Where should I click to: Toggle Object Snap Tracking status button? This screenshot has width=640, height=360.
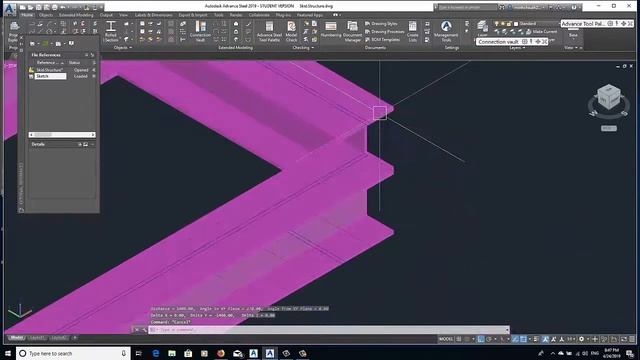(516, 339)
